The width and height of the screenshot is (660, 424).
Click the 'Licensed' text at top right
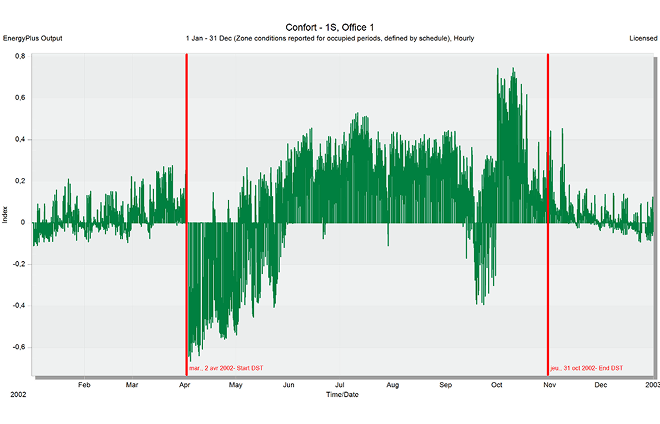pyautogui.click(x=642, y=38)
